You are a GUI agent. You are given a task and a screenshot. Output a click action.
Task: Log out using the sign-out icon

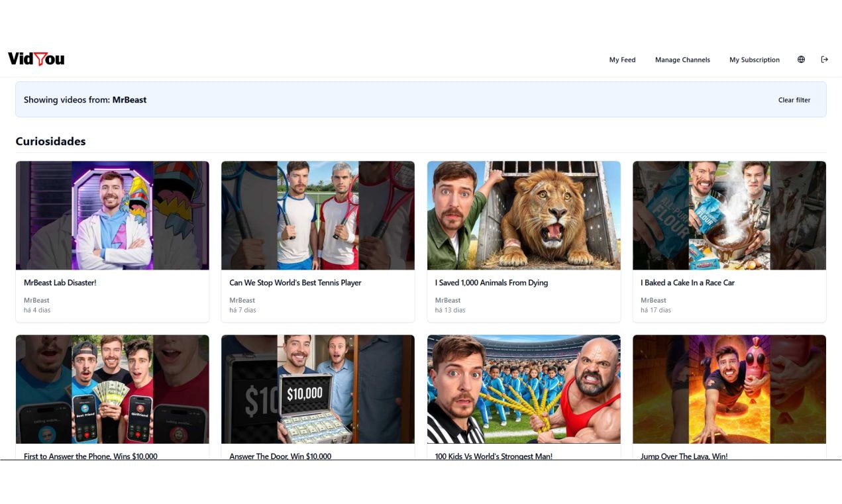point(824,59)
